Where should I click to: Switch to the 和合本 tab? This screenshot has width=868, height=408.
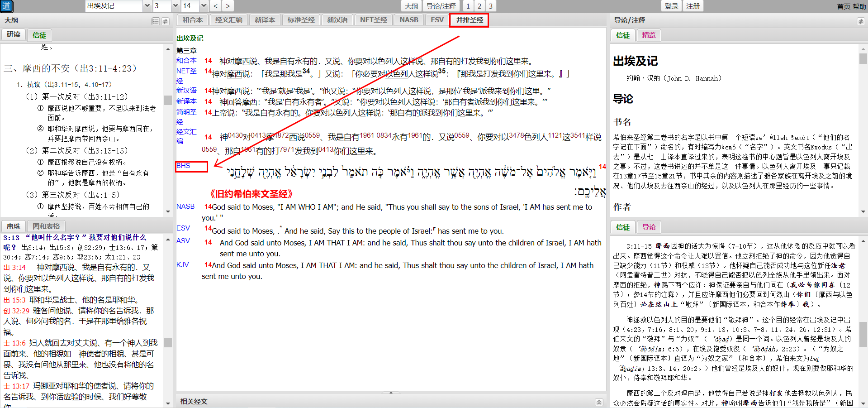tap(193, 20)
